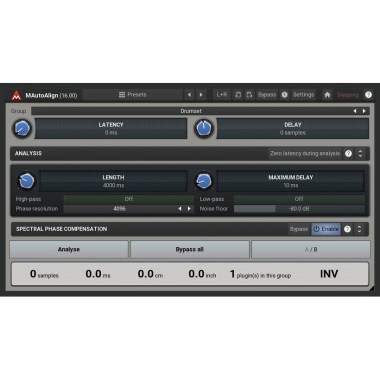Click '1 plugin(s) in this group' text
Screen dimensions: 380x380
(260, 274)
